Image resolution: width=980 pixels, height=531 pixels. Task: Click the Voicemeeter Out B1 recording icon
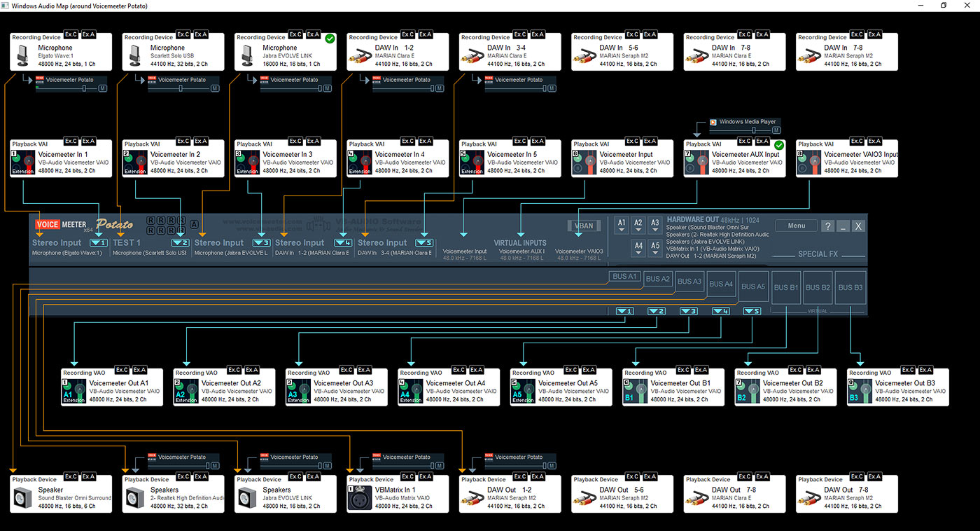pyautogui.click(x=636, y=391)
